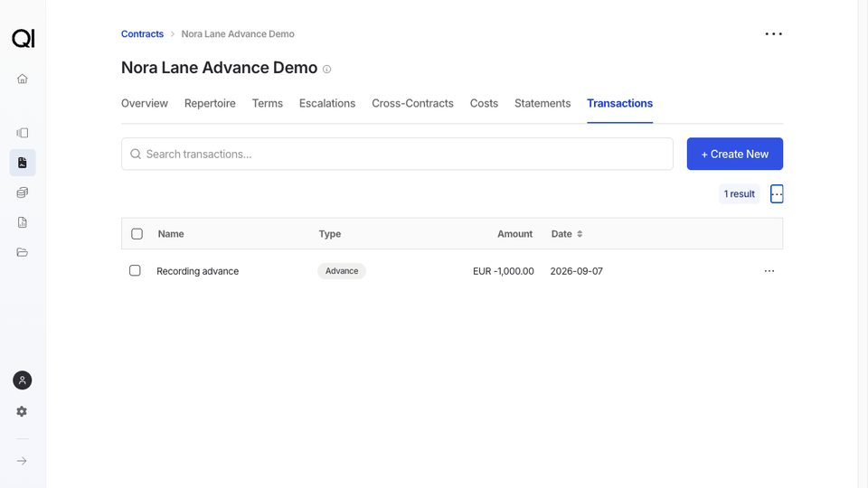Open the user profile avatar
The image size is (868, 488).
(22, 380)
